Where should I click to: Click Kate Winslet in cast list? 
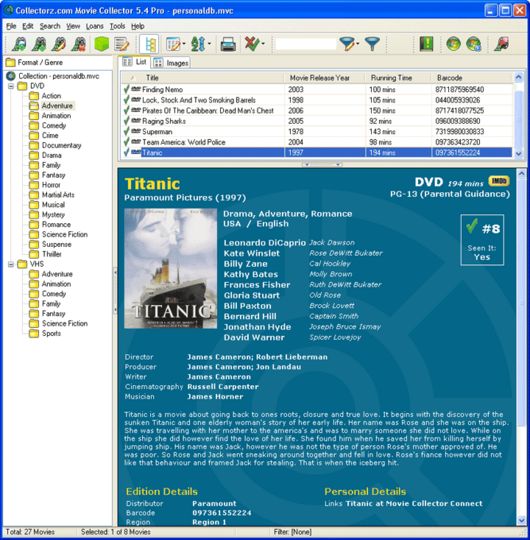(251, 253)
